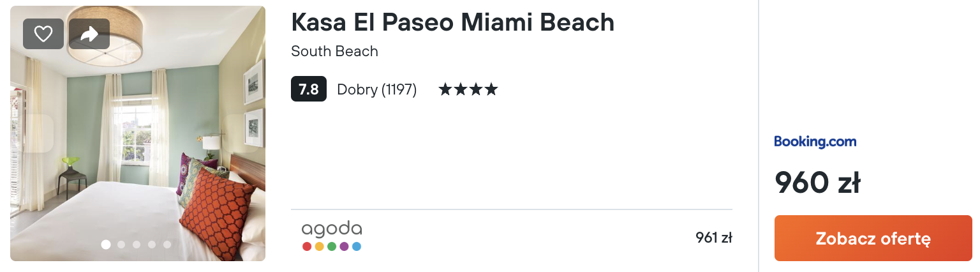This screenshot has width=980, height=272.
Task: Jump to the fifth photo dot
Action: (167, 244)
